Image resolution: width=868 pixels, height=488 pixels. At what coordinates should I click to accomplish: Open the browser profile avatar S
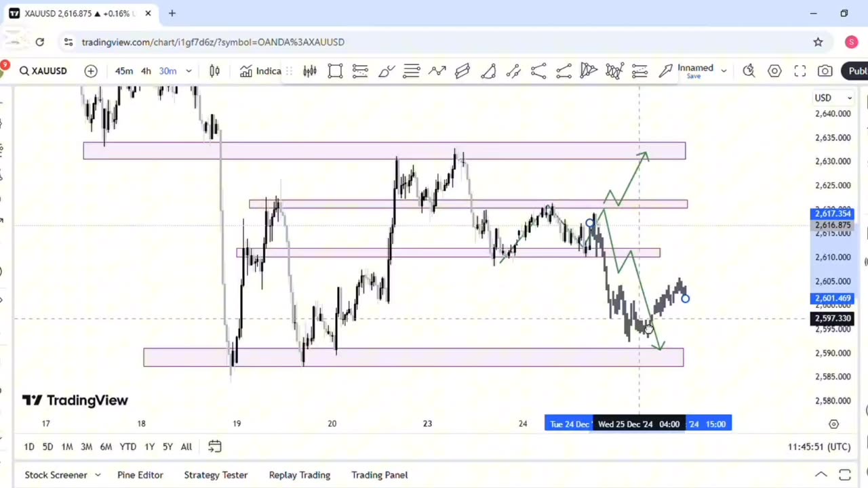point(852,42)
